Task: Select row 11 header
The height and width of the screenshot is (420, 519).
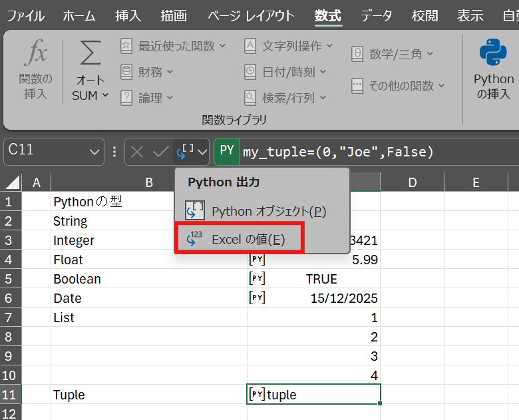Action: (x=11, y=395)
